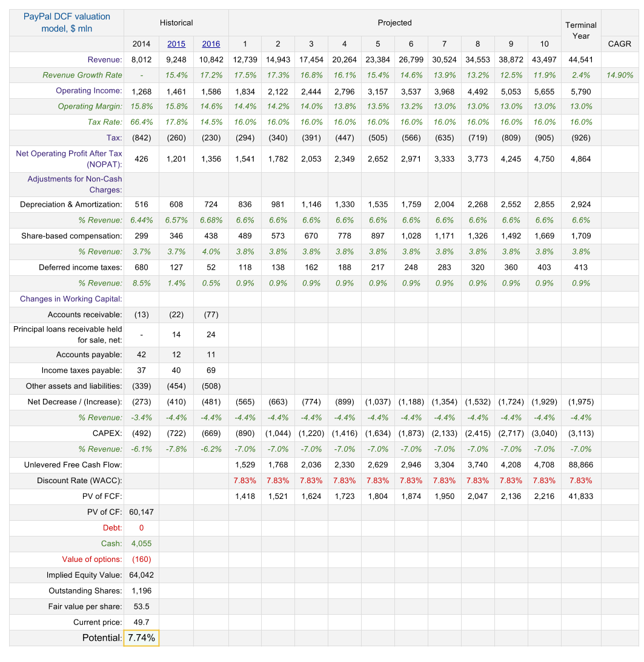Image resolution: width=644 pixels, height=662 pixels.
Task: Select the Current price cell showing 49.7
Action: tap(141, 622)
